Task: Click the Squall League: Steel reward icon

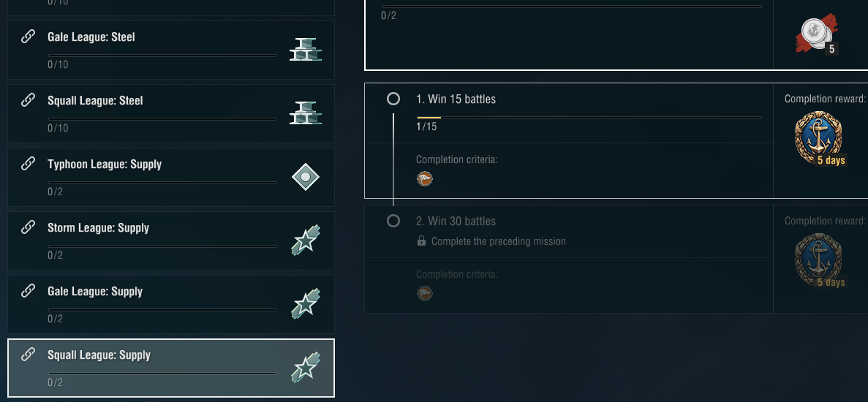Action: pos(305,113)
